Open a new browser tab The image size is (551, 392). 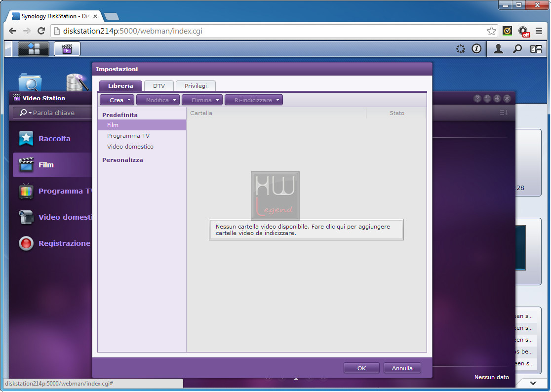pos(112,16)
